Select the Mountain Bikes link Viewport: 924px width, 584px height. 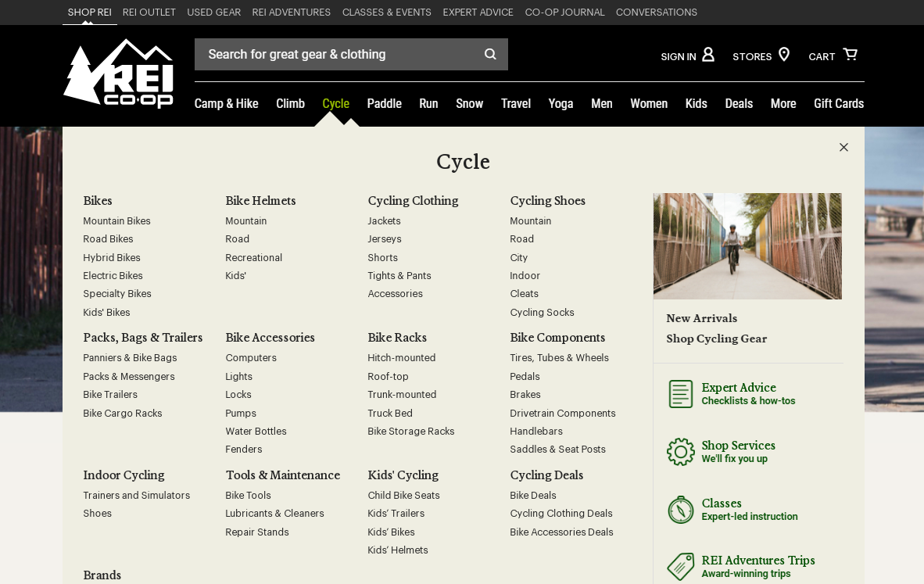coord(116,221)
